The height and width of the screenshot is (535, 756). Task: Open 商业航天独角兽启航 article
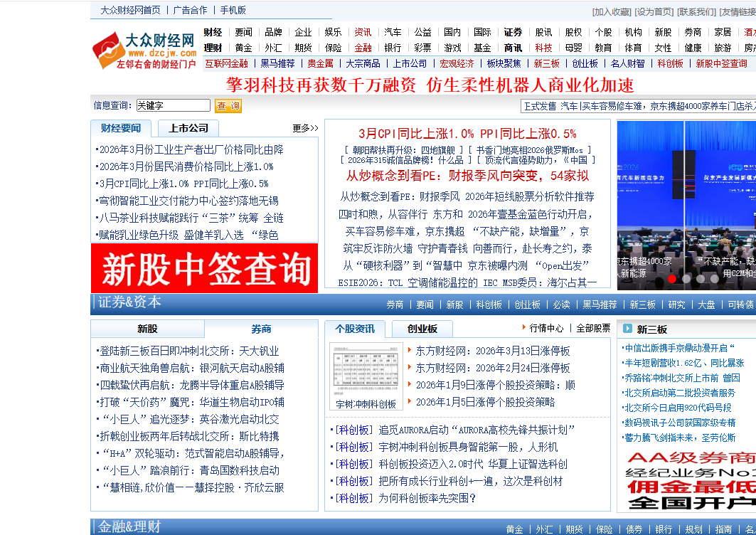point(191,368)
